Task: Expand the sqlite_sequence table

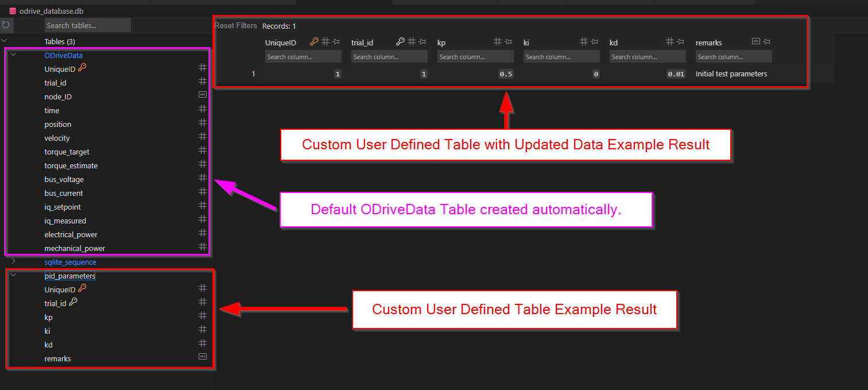Action: 13,262
